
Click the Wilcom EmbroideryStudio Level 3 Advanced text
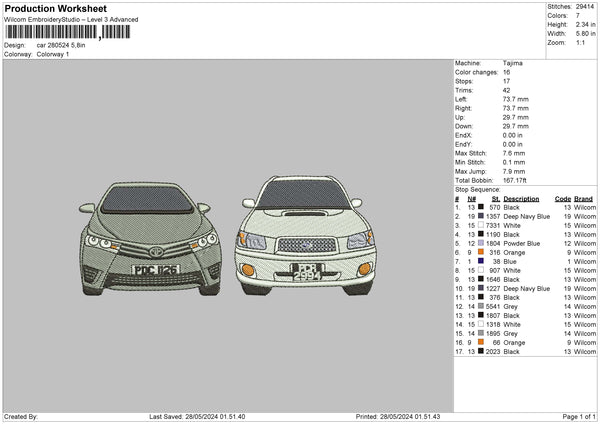(71, 19)
